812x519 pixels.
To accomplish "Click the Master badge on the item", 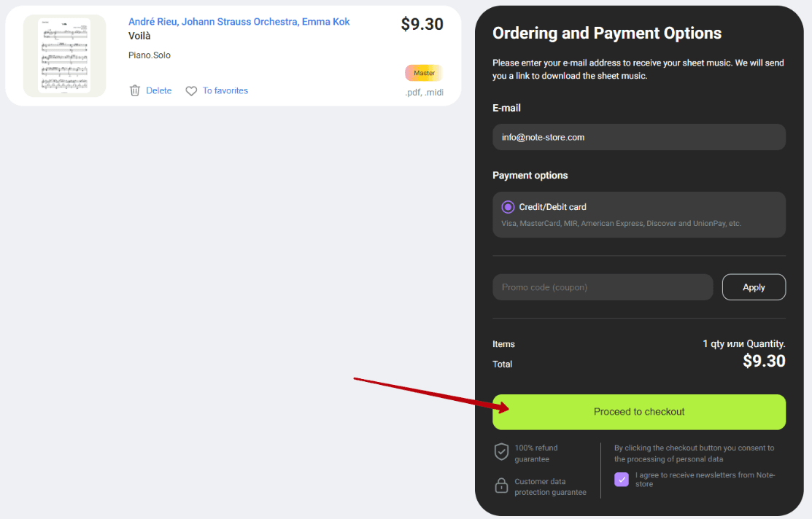I will [x=424, y=73].
